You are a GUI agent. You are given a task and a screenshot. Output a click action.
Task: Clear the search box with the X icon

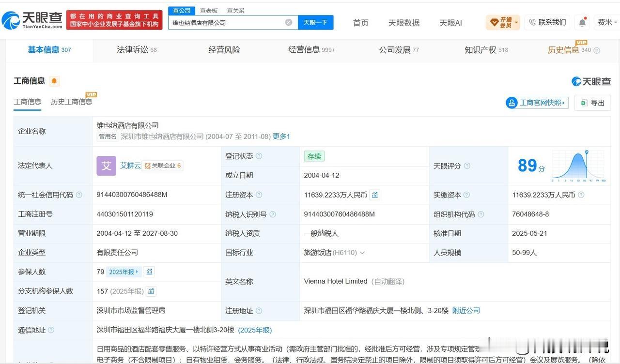[x=289, y=22]
